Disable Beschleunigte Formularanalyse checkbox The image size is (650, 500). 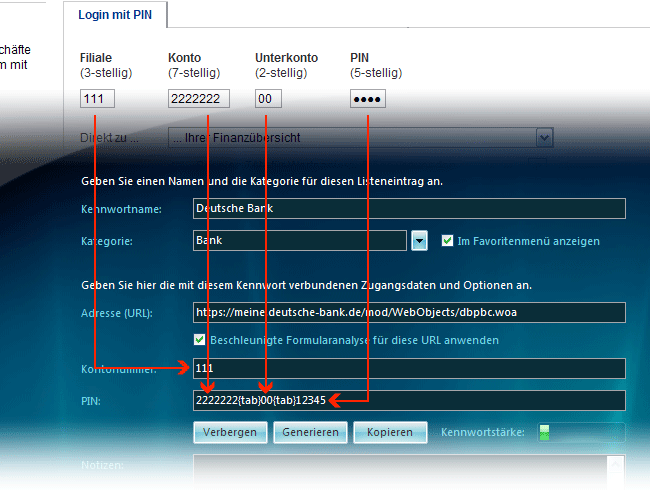200,340
